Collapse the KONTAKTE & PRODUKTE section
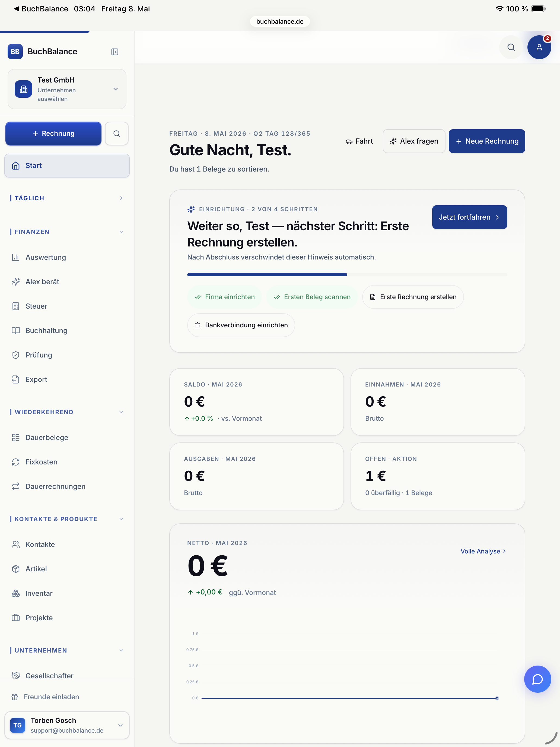The width and height of the screenshot is (560, 747). [x=67, y=519]
